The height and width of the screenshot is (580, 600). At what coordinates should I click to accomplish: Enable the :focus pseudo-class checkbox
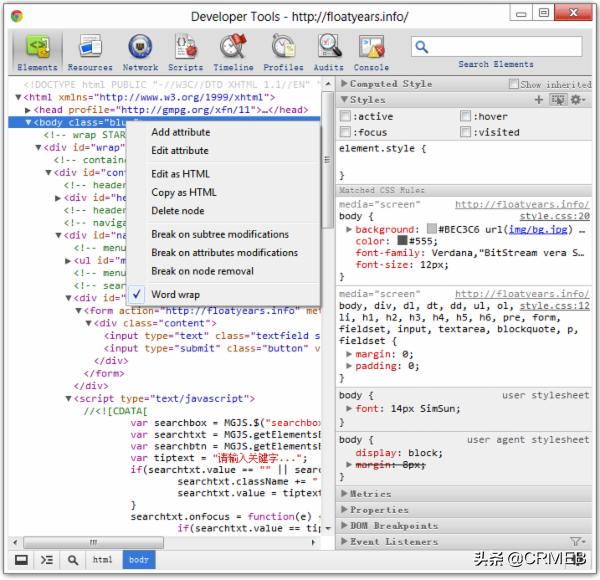tap(345, 132)
